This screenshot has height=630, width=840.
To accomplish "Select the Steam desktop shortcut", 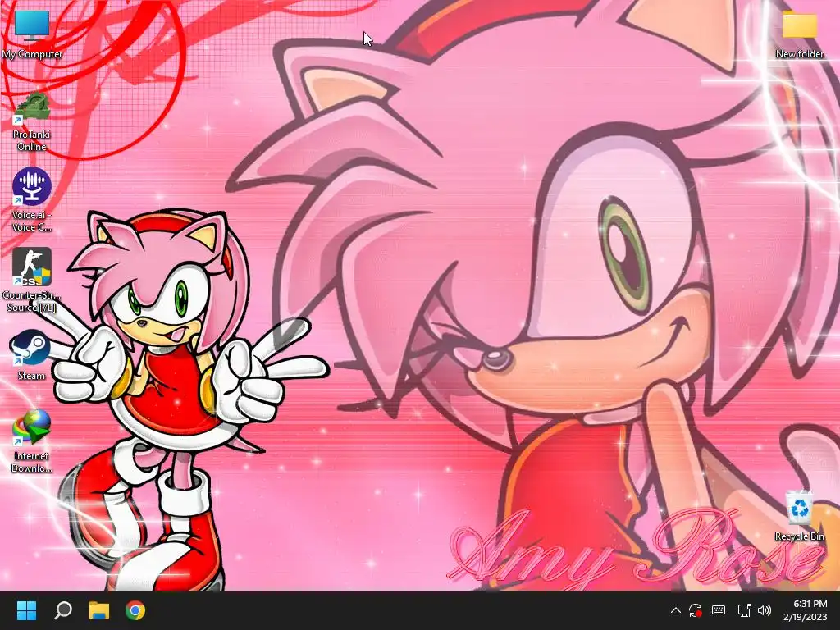I will click(31, 355).
